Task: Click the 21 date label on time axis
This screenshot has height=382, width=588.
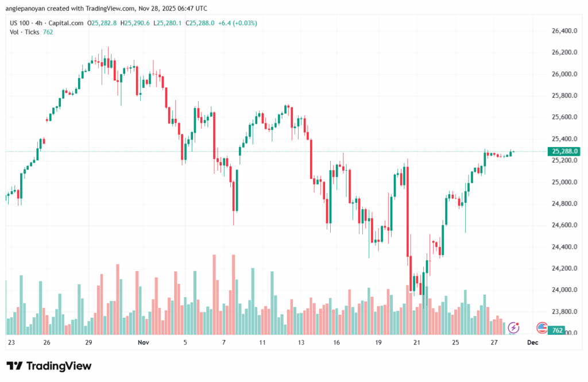Action: click(417, 342)
